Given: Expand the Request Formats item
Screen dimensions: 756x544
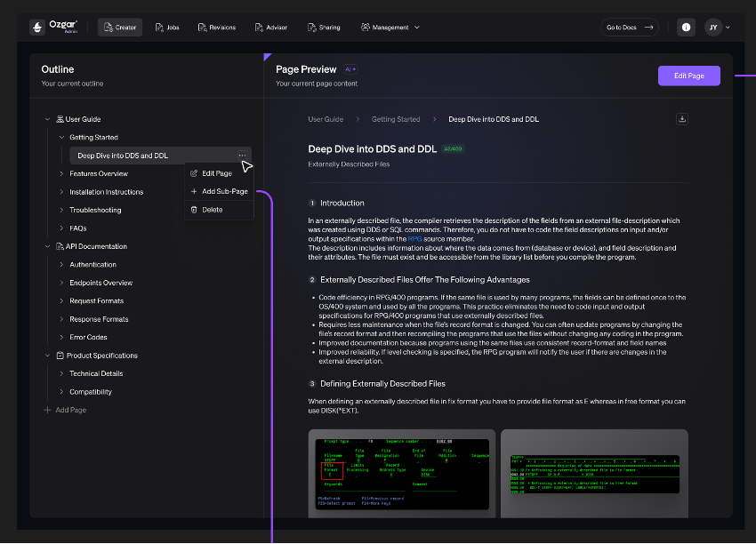Looking at the screenshot, I should [x=61, y=300].
